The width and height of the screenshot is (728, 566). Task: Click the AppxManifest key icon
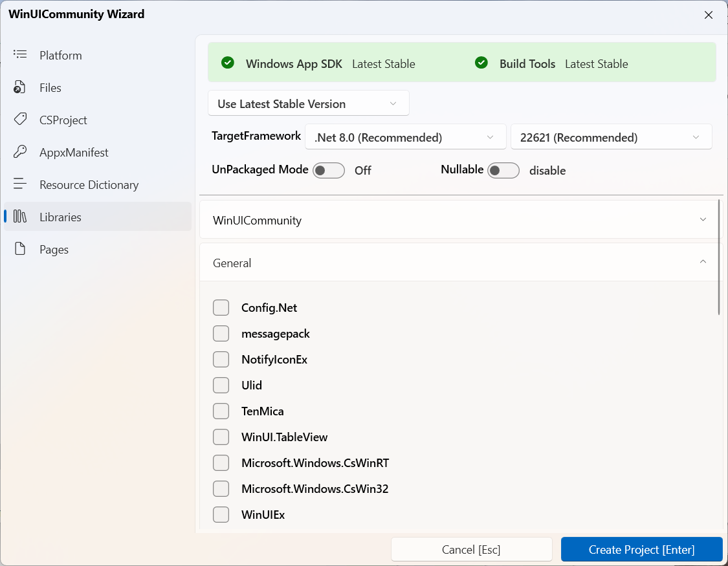pyautogui.click(x=20, y=152)
